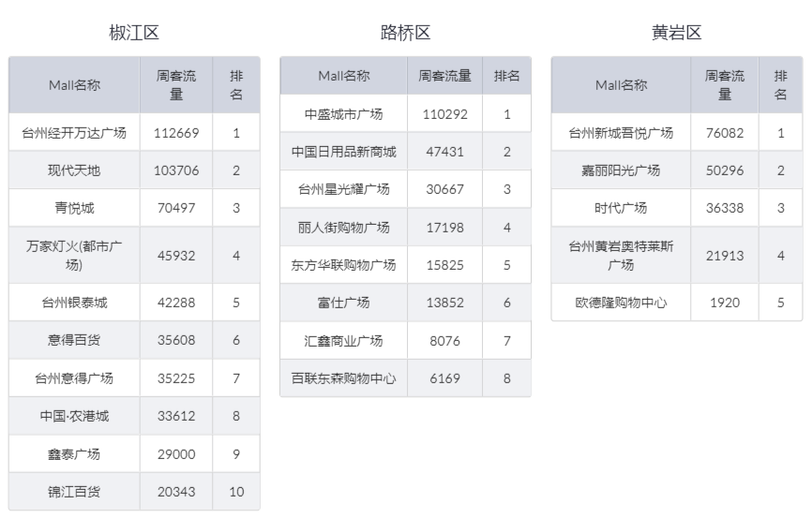Select 万家灯火(都市广场) cell
The height and width of the screenshot is (519, 812).
pyautogui.click(x=74, y=255)
